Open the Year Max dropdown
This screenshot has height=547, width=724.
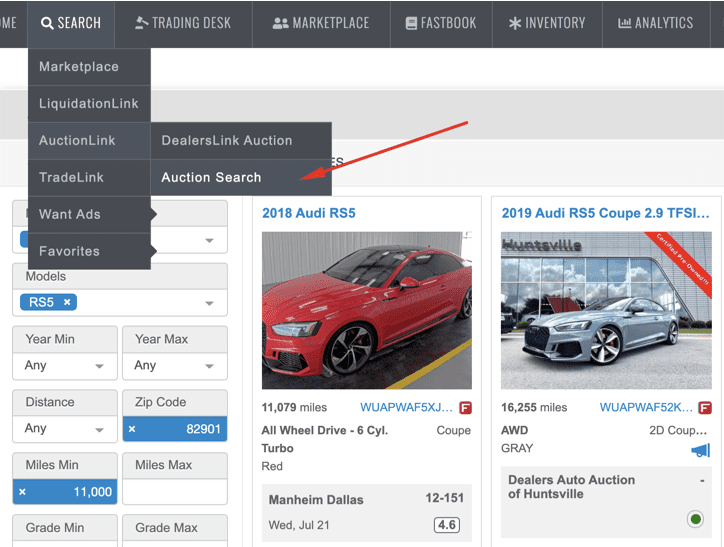tap(175, 366)
